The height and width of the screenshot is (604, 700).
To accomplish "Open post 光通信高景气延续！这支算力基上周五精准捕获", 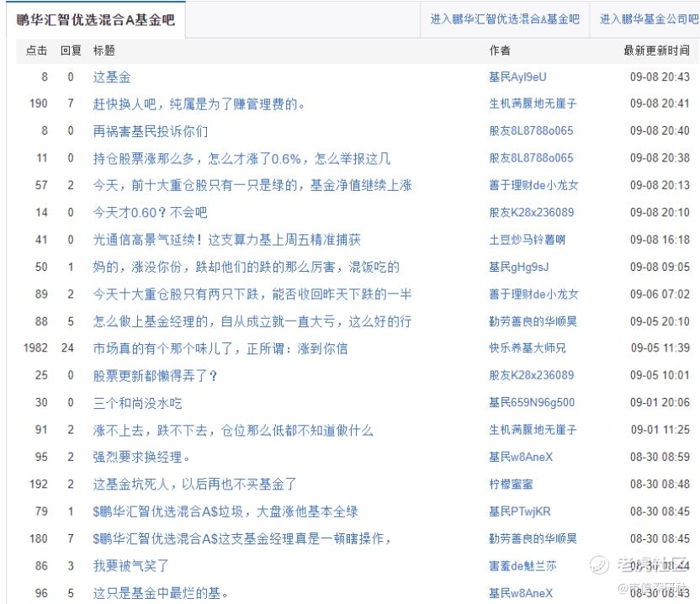I will [x=227, y=241].
